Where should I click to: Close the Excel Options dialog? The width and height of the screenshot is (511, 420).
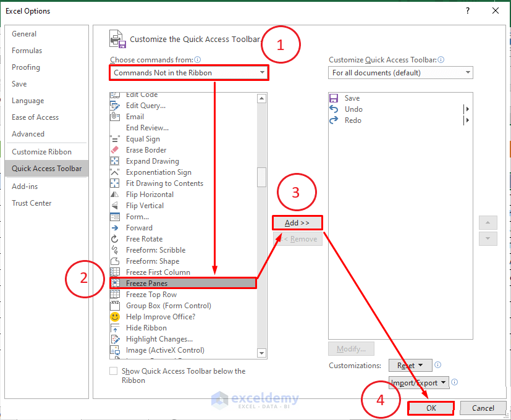tap(496, 10)
